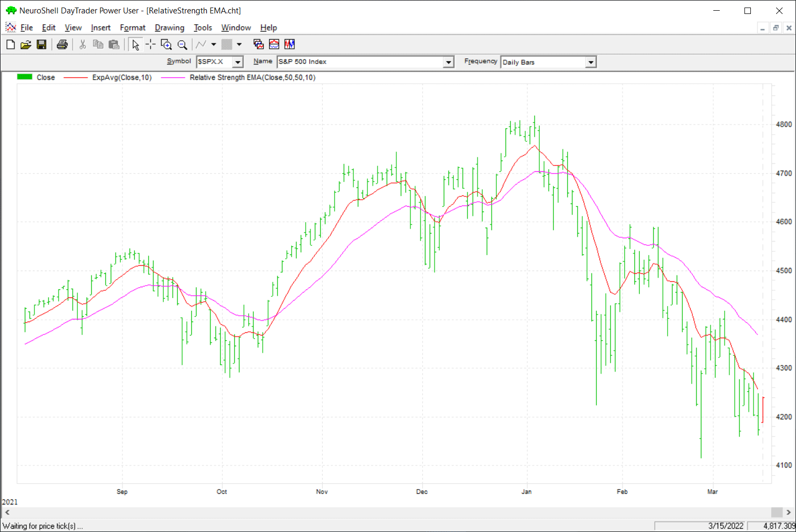
Task: Select the arrow pointer tool
Action: coord(135,45)
